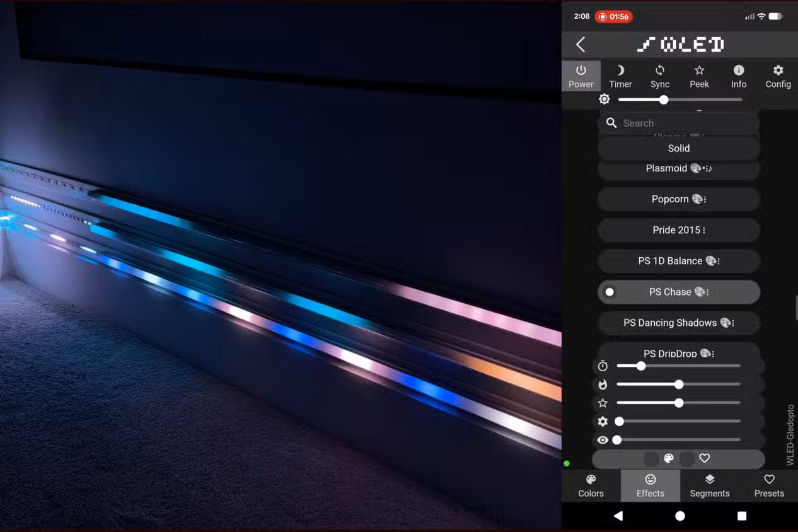Focus the effect Search field
The image size is (798, 532).
pos(679,123)
